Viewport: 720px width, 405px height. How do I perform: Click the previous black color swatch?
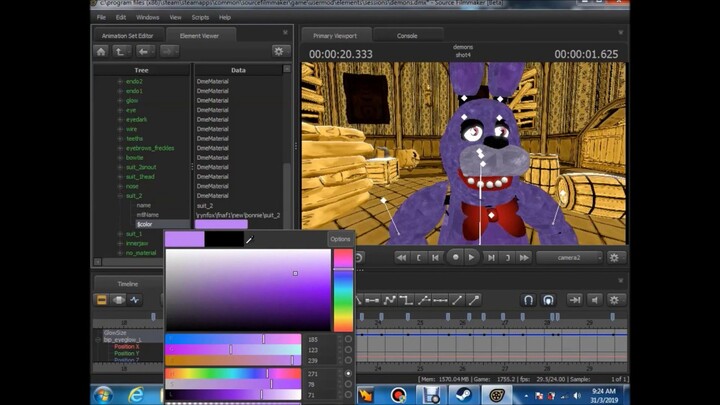pos(224,239)
